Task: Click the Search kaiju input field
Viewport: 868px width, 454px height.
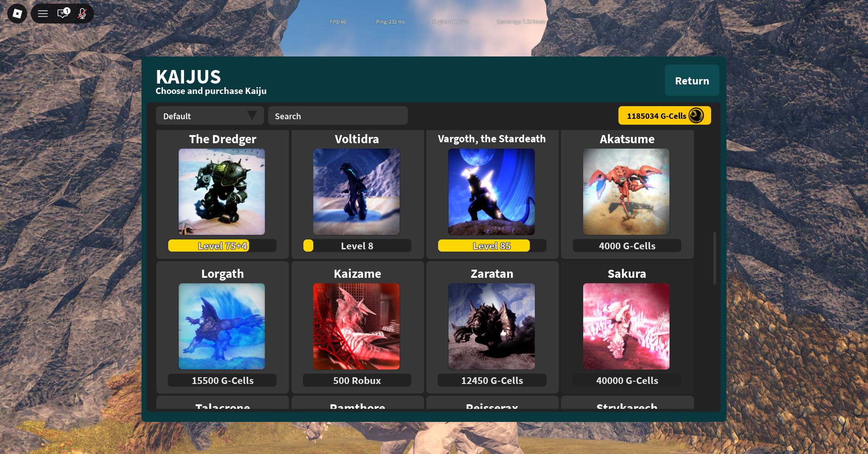Action: [338, 116]
